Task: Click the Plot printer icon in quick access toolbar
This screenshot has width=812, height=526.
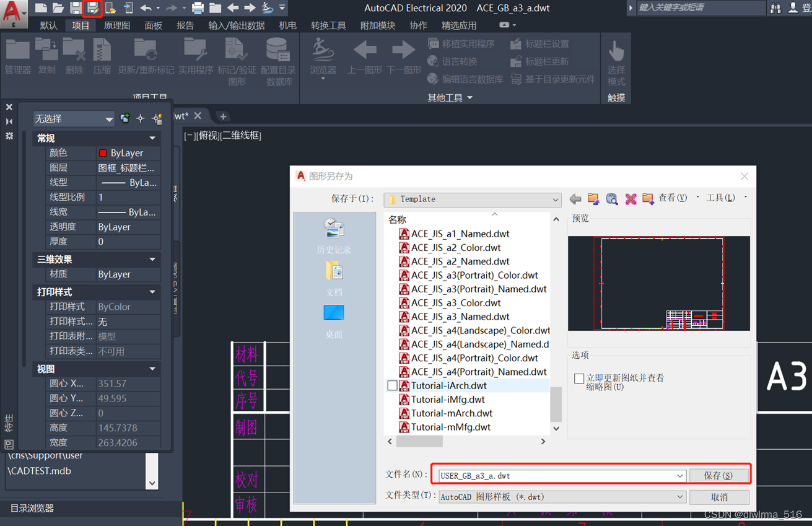Action: point(198,8)
